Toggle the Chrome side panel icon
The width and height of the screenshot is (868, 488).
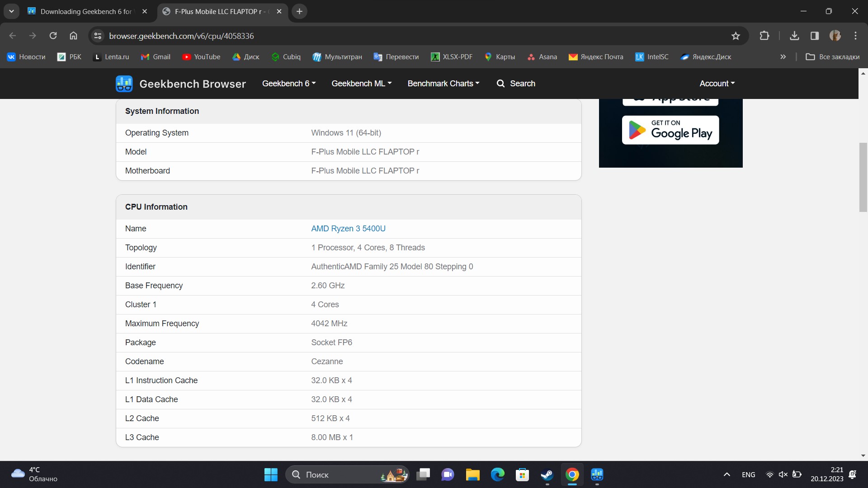point(815,36)
